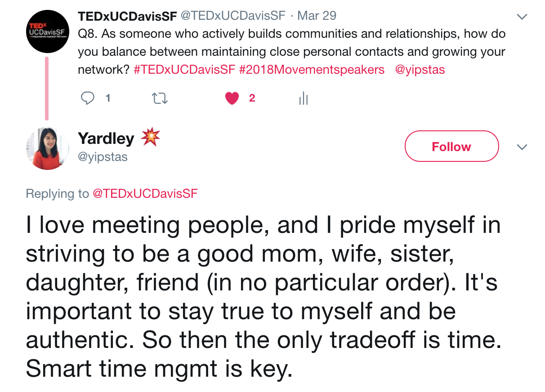Expand the options menu on Yardley's tweet
545x392 pixels.
pos(522,147)
